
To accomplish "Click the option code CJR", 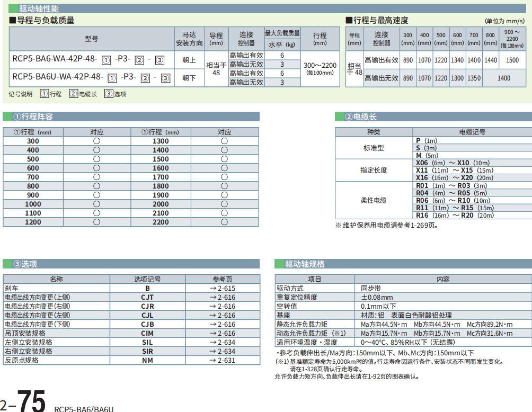I will click(x=147, y=307).
